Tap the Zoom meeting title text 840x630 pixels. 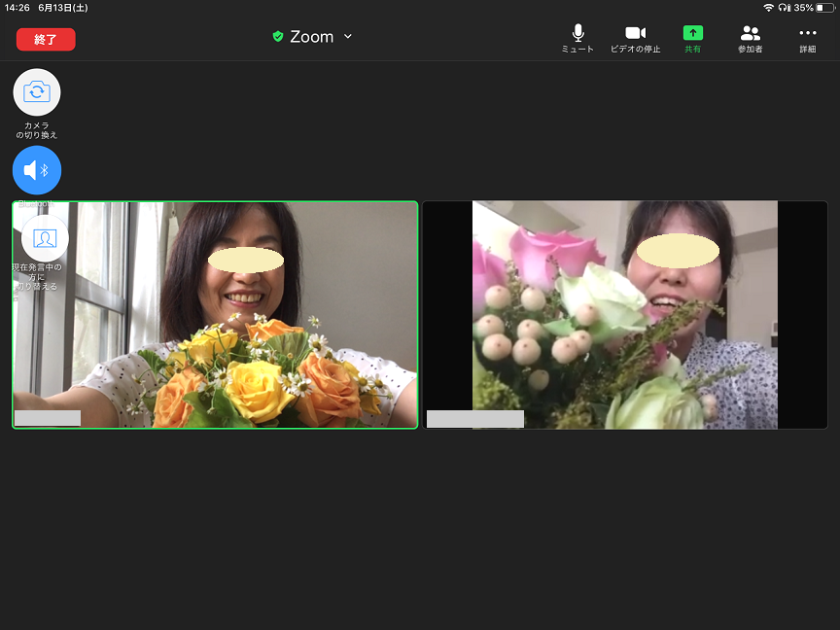(311, 37)
